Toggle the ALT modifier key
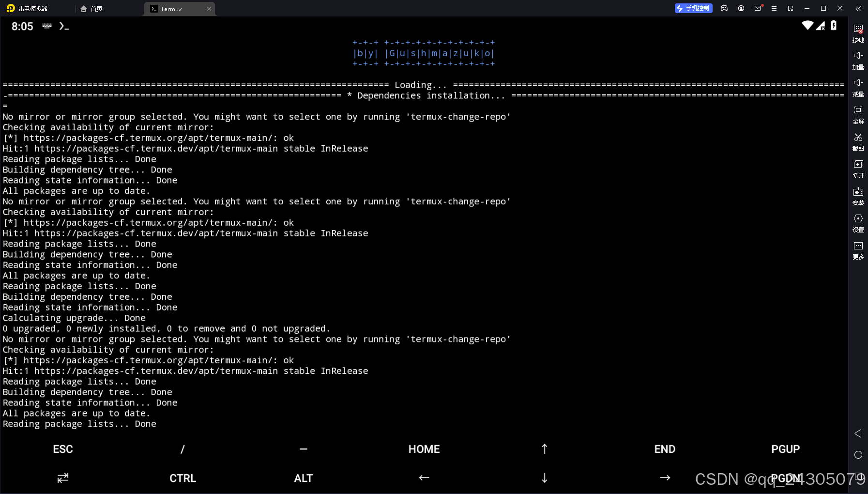 [304, 478]
